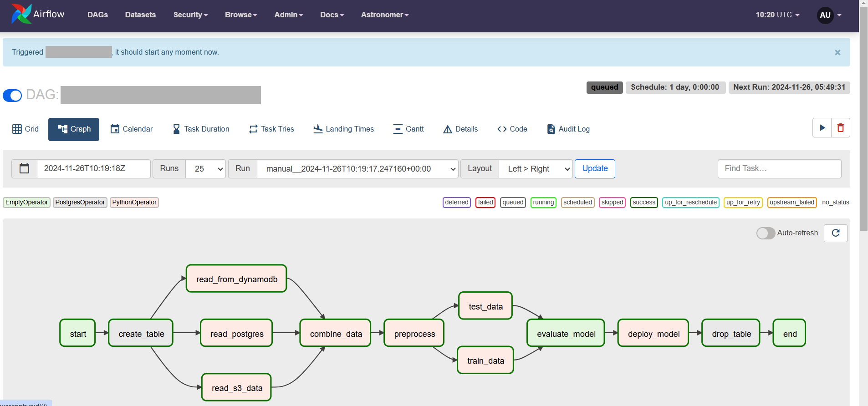The height and width of the screenshot is (406, 868).
Task: Click the failed status legend swatch
Action: click(485, 203)
